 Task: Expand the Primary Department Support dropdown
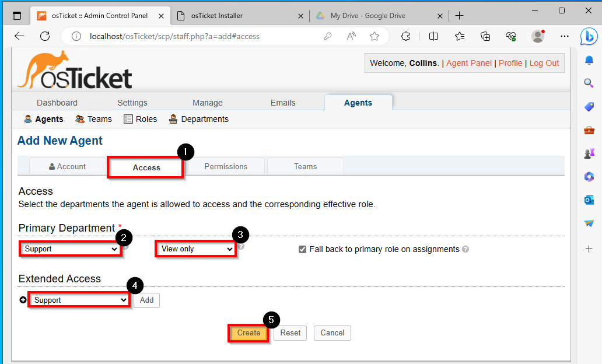(x=70, y=249)
